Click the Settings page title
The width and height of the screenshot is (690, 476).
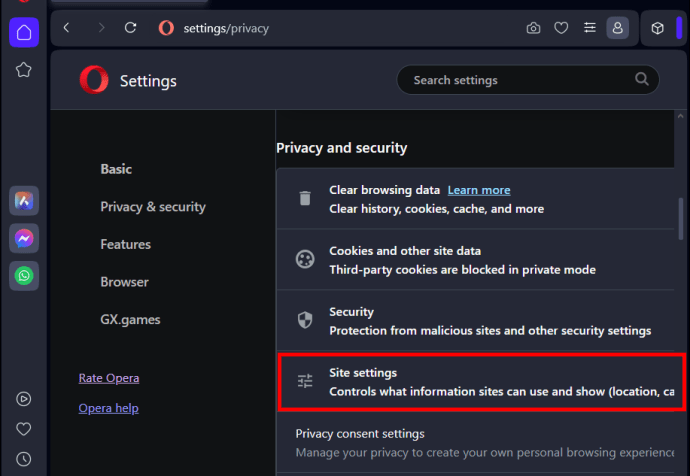tap(148, 81)
